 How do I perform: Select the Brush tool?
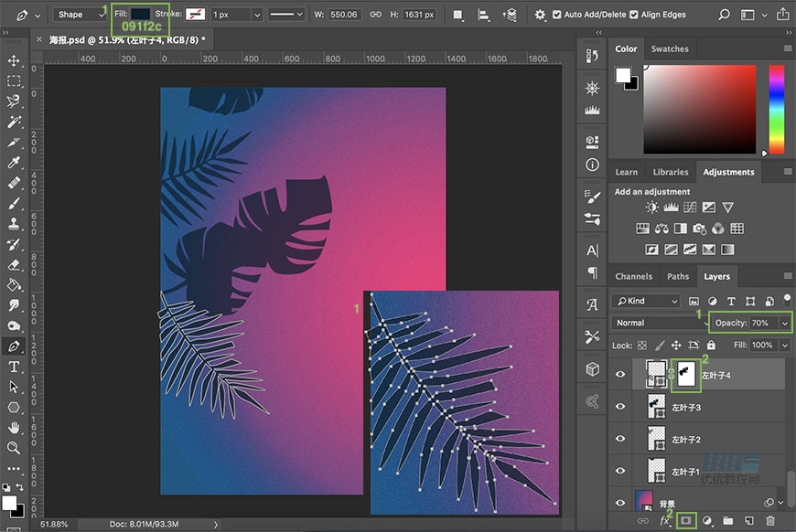click(x=14, y=203)
